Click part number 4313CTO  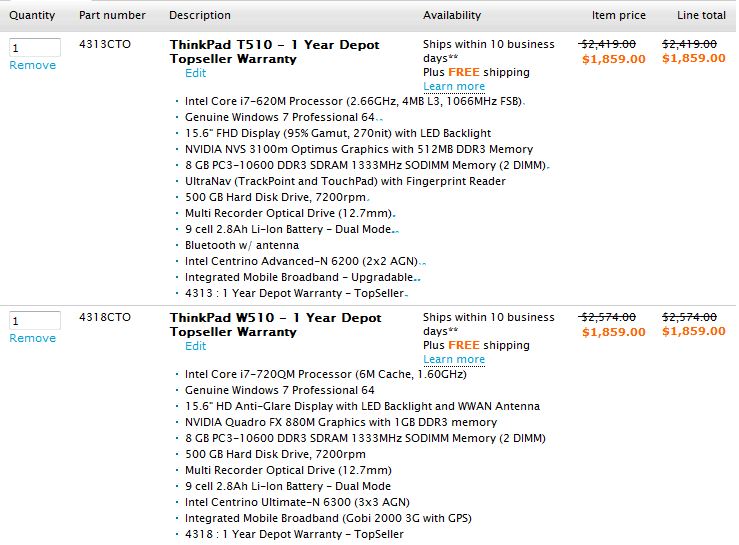105,44
